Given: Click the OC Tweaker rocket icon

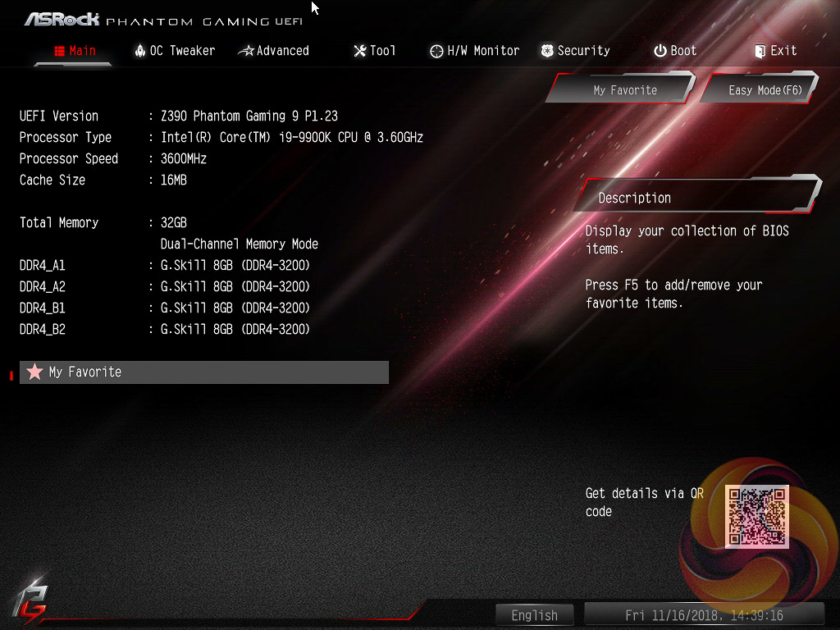Looking at the screenshot, I should (x=139, y=51).
